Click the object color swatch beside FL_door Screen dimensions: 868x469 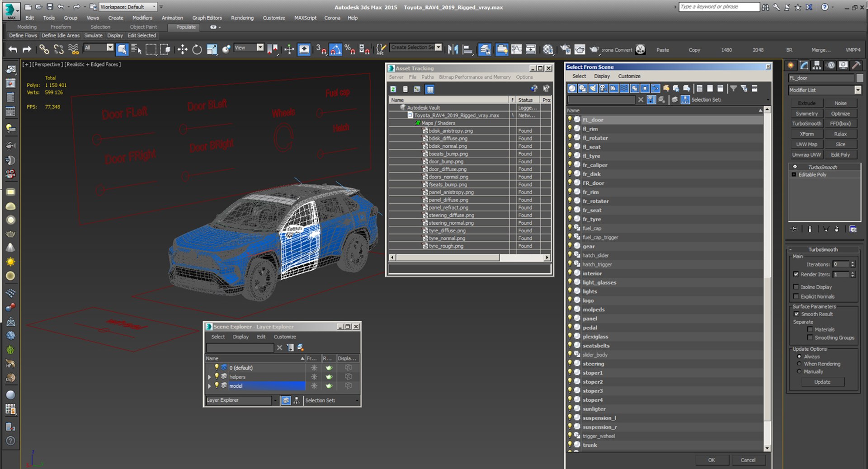pos(859,78)
